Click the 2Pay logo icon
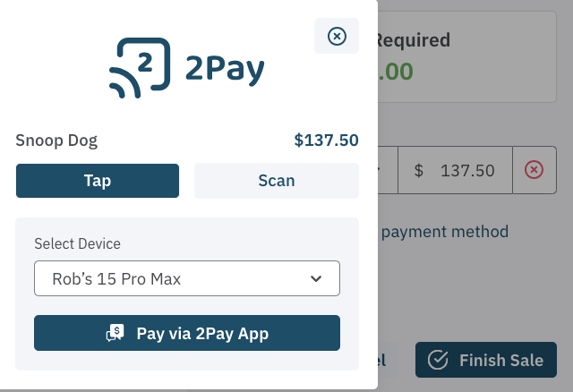The image size is (573, 392). point(139,67)
